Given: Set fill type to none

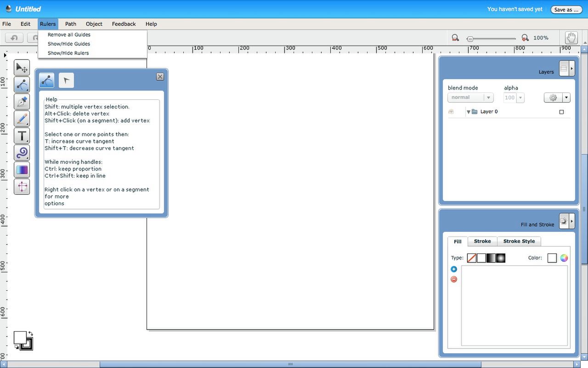Looking at the screenshot, I should (x=471, y=258).
